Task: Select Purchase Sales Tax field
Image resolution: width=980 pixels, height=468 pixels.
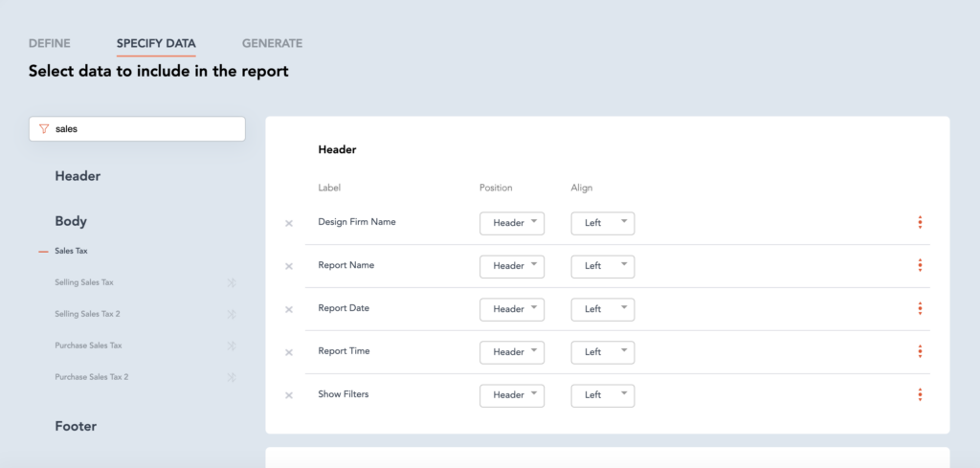Action: 88,345
